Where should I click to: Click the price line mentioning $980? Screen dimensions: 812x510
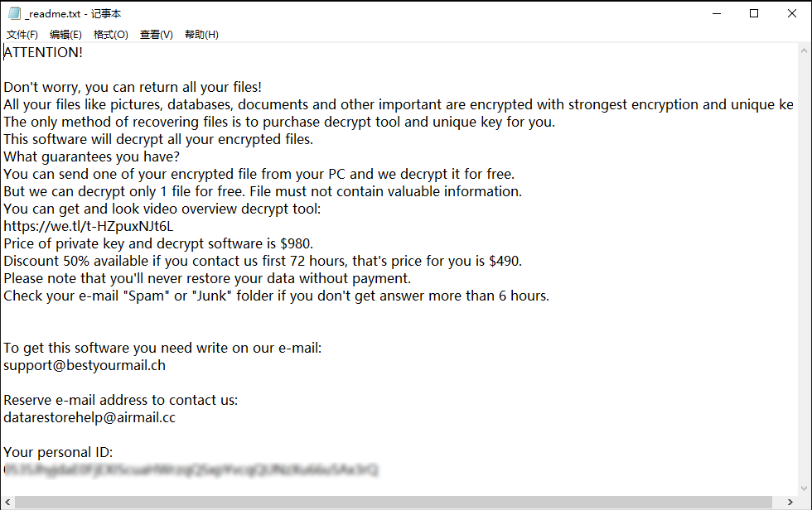click(158, 243)
